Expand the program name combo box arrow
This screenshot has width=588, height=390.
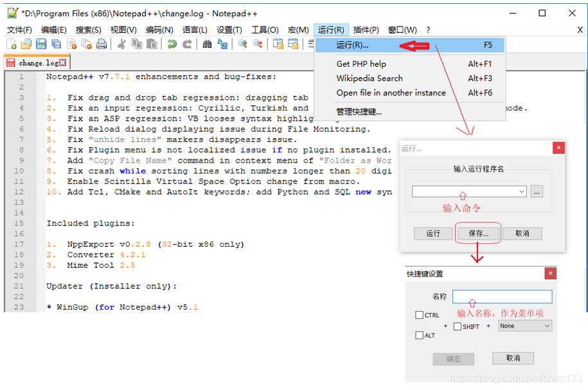coord(521,191)
